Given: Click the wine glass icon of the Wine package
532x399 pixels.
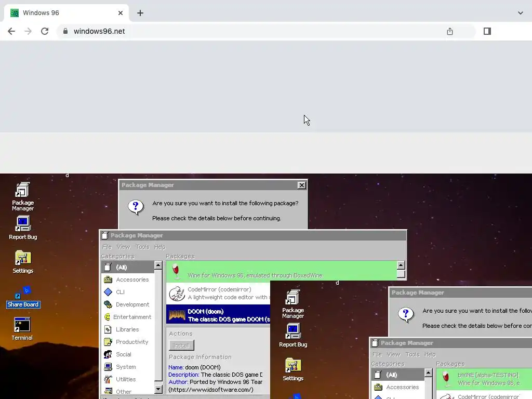Looking at the screenshot, I should (176, 271).
